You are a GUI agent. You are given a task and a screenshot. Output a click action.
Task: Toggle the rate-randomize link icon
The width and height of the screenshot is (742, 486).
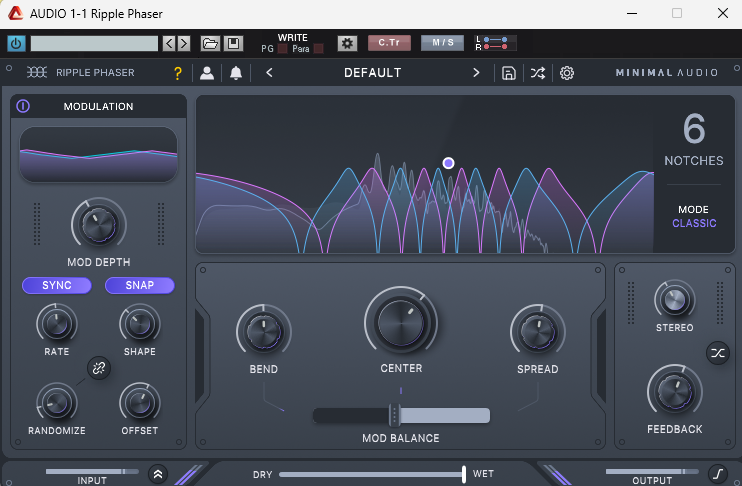coord(99,368)
